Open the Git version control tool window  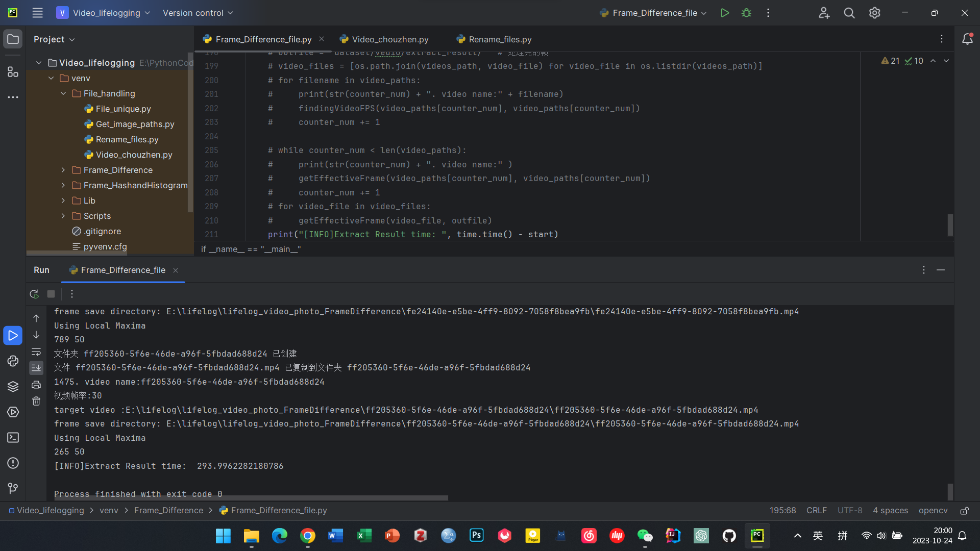pos(13,488)
